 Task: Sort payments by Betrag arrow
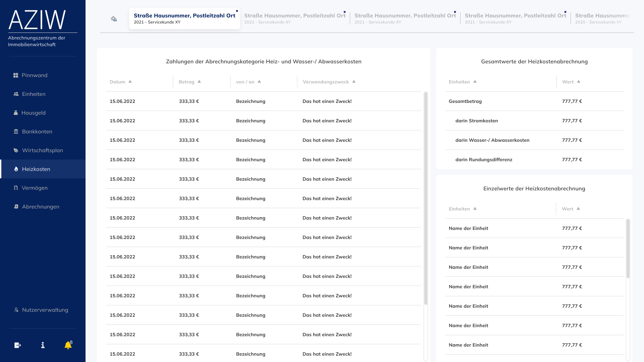(199, 82)
